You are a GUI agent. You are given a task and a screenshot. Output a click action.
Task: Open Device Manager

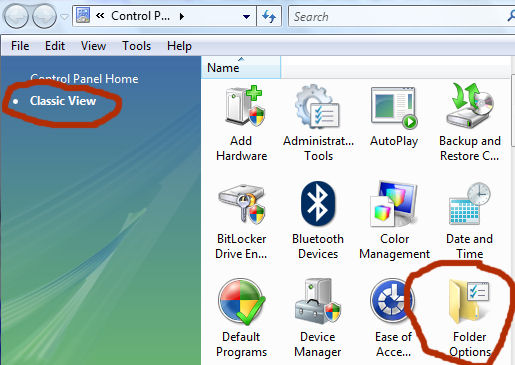tap(318, 318)
